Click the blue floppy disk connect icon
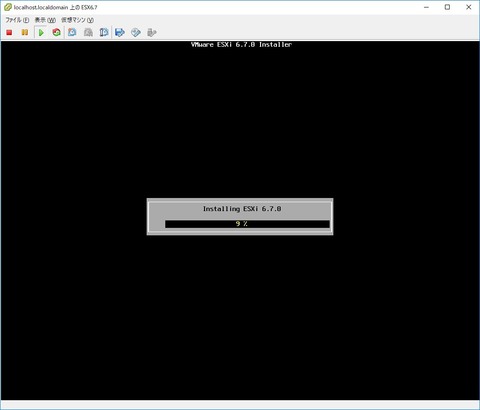Image resolution: width=480 pixels, height=410 pixels. pyautogui.click(x=120, y=32)
